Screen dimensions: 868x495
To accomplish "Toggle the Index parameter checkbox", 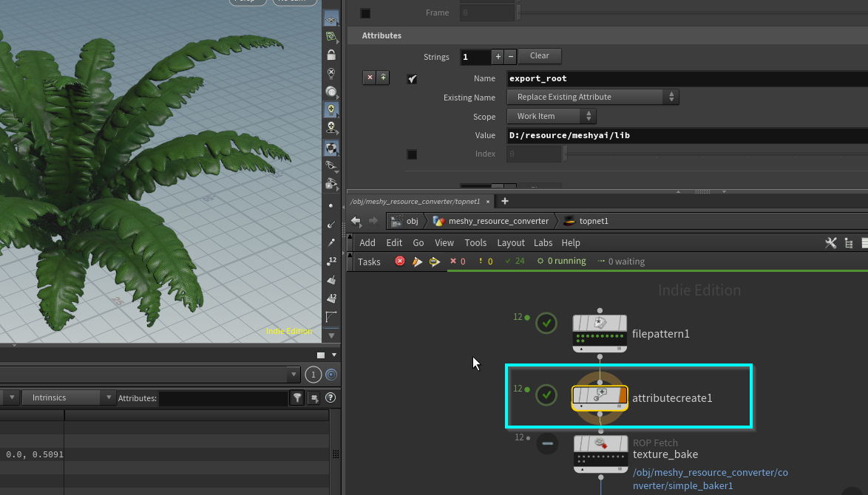I will tap(412, 154).
